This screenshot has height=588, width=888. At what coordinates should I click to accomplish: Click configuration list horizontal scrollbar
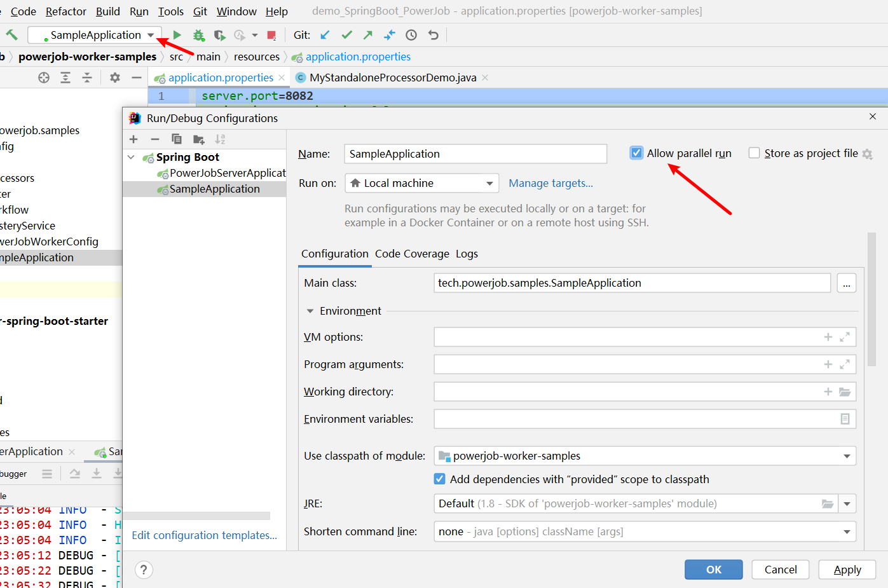point(197,516)
